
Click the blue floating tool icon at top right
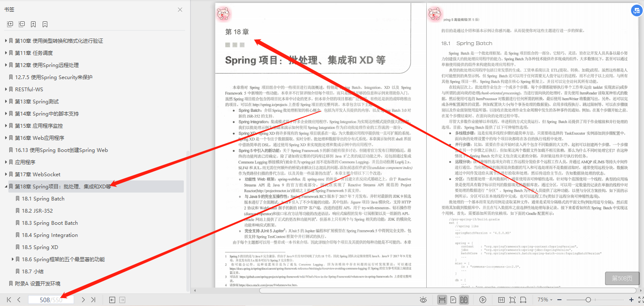coord(636,11)
